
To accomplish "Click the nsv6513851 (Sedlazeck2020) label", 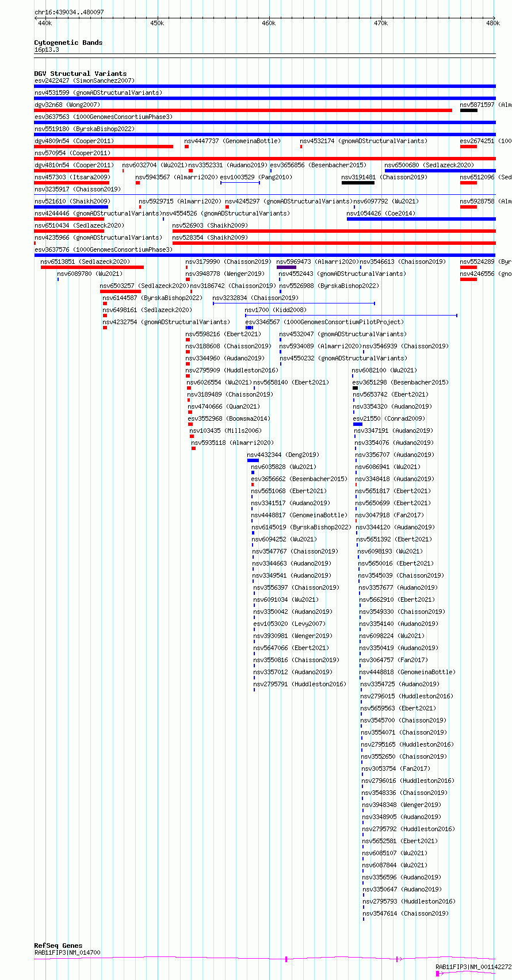I will pyautogui.click(x=85, y=262).
